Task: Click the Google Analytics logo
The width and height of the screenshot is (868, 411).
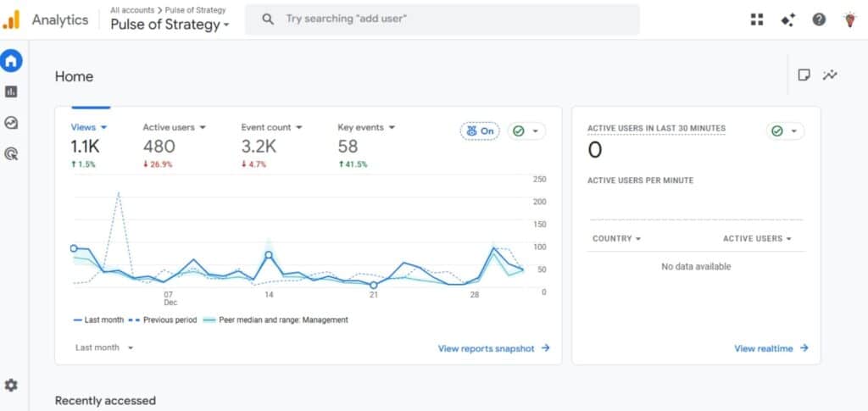Action: (x=11, y=19)
